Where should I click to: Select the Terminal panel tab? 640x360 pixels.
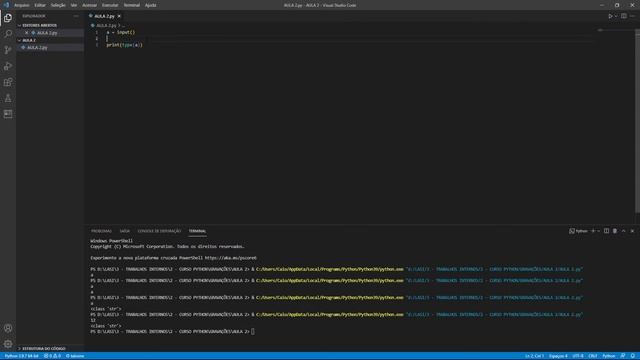click(x=197, y=231)
